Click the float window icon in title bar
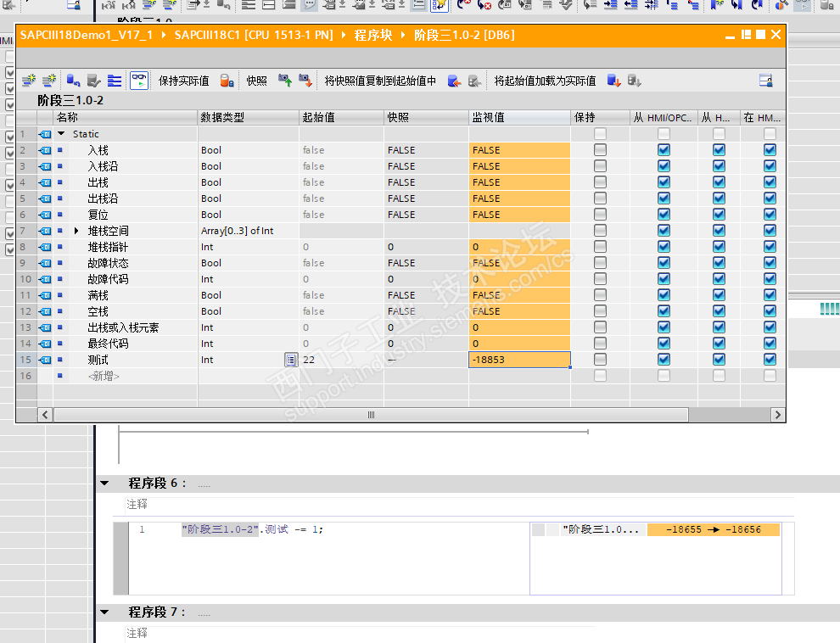 [x=746, y=35]
